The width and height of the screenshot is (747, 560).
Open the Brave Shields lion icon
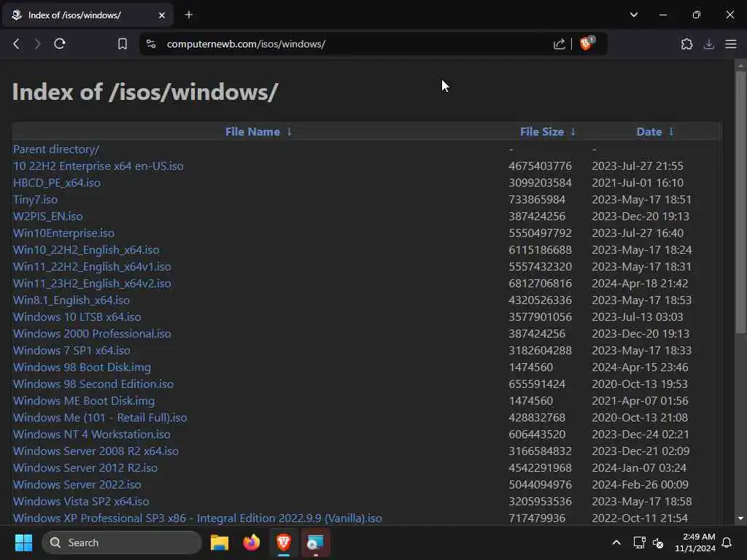[587, 43]
